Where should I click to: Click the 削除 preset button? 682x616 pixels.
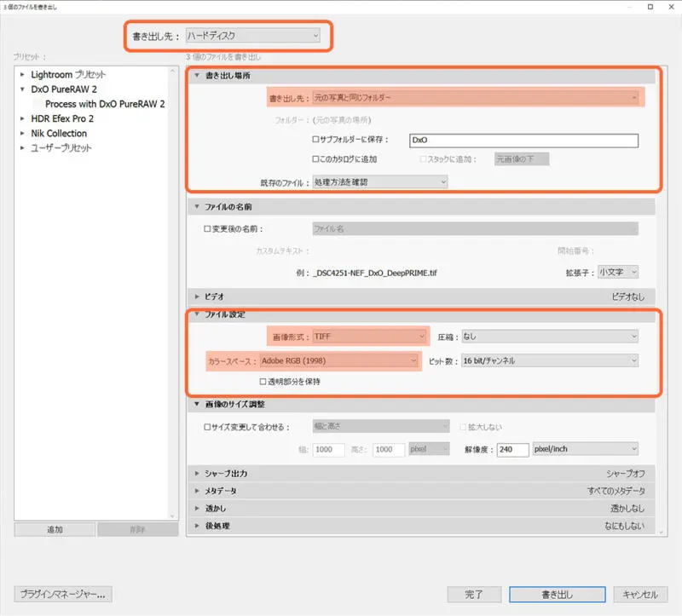tap(138, 529)
